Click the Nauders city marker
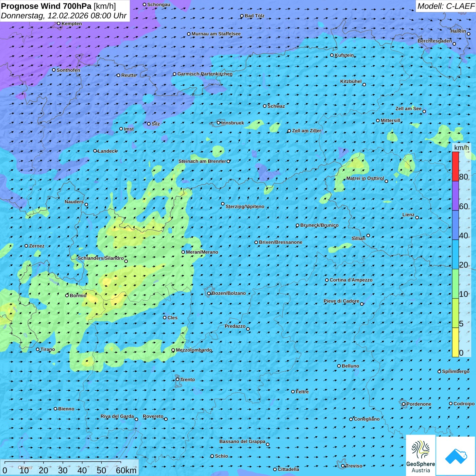The width and height of the screenshot is (476, 476). point(86,205)
